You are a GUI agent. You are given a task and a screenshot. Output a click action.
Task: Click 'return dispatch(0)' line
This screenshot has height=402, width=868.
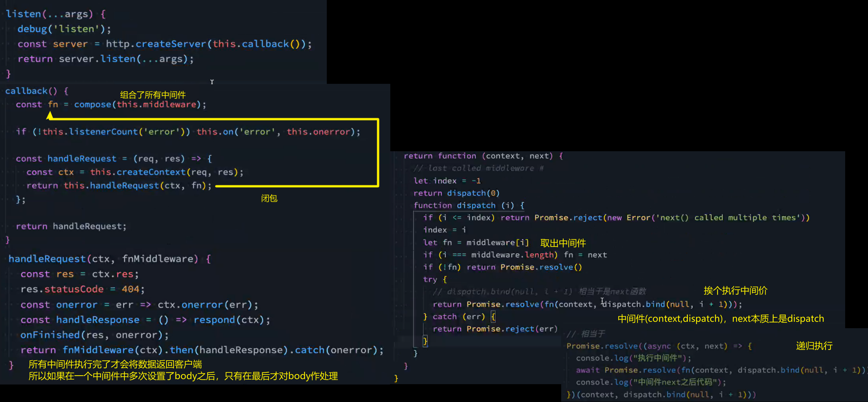(456, 193)
